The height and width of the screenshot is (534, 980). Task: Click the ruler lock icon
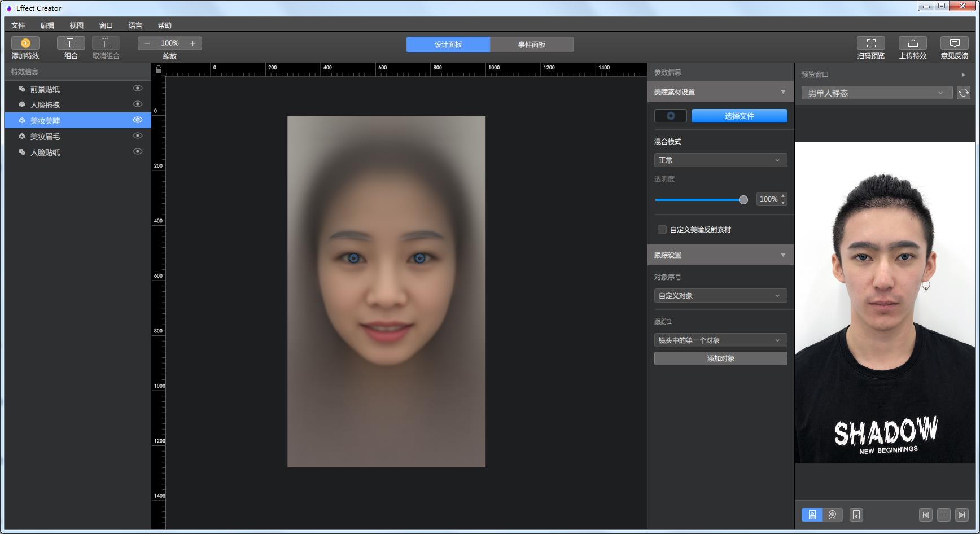pos(159,70)
